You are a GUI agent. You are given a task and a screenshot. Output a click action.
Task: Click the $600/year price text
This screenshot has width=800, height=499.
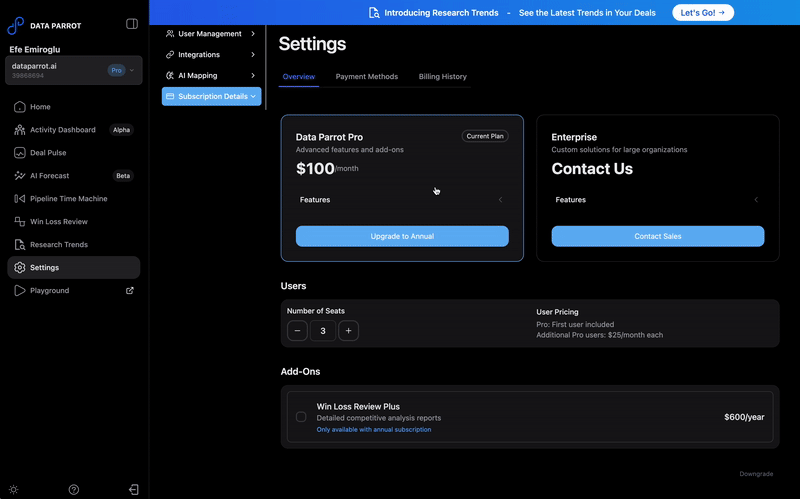(744, 417)
